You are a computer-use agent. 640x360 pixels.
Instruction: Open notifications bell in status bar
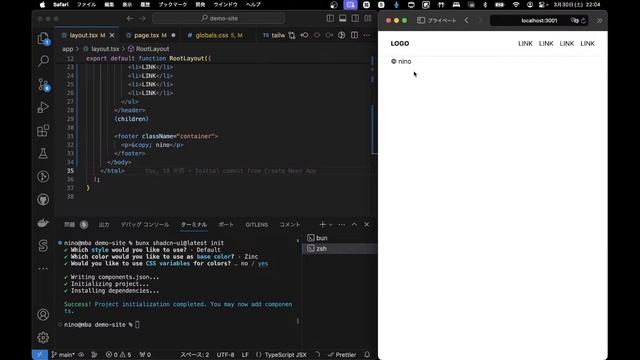[x=367, y=355]
